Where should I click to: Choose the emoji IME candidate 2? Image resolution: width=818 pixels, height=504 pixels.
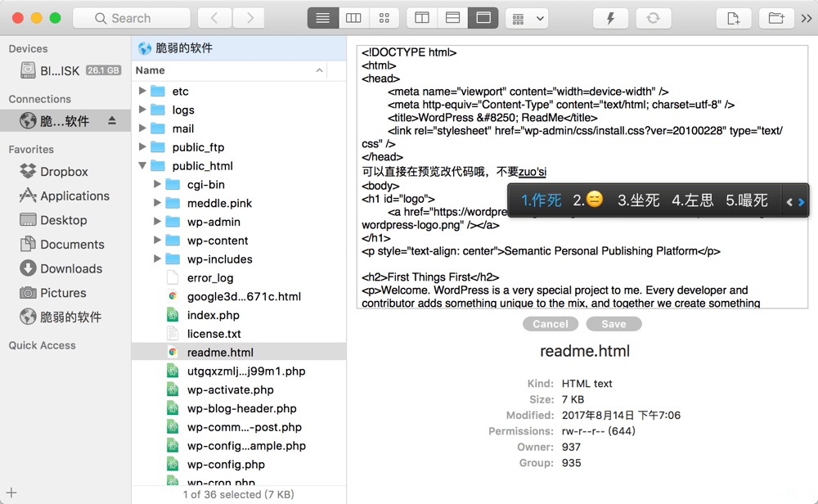588,200
